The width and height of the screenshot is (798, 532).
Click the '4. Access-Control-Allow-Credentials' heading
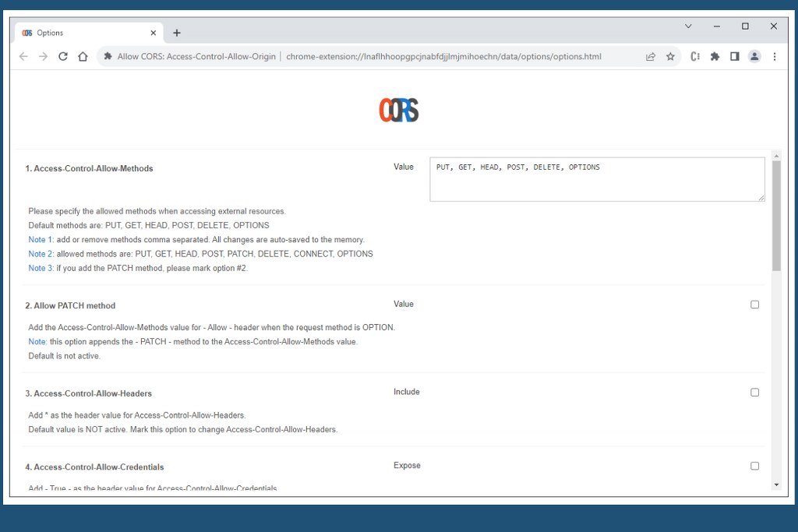point(94,467)
